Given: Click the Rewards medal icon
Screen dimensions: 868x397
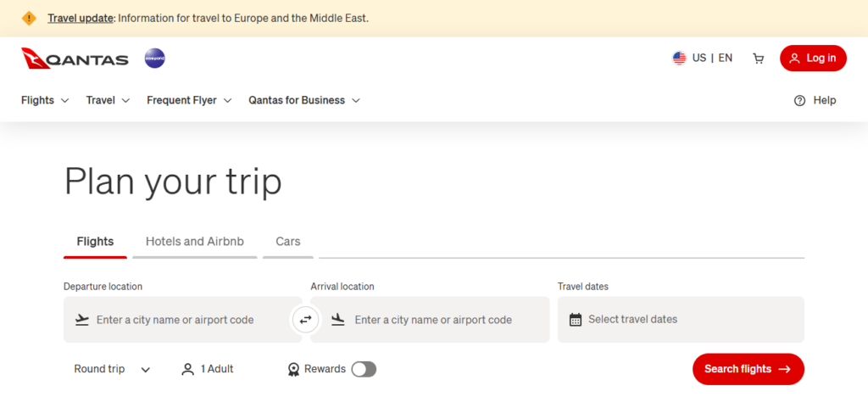Looking at the screenshot, I should click(294, 369).
